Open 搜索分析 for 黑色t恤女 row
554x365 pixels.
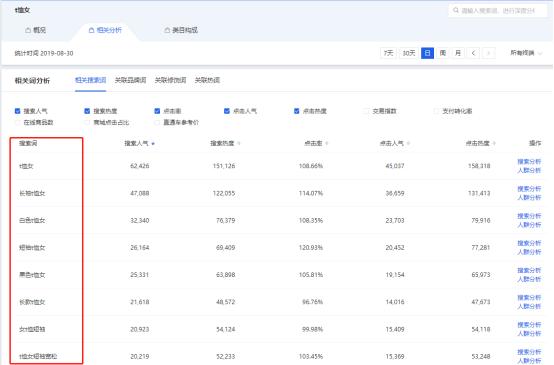[x=529, y=270]
